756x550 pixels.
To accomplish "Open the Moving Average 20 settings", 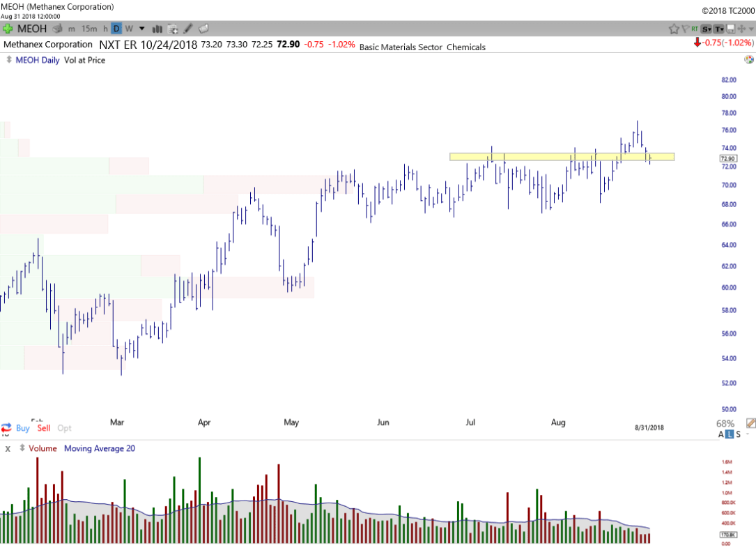I will [100, 448].
